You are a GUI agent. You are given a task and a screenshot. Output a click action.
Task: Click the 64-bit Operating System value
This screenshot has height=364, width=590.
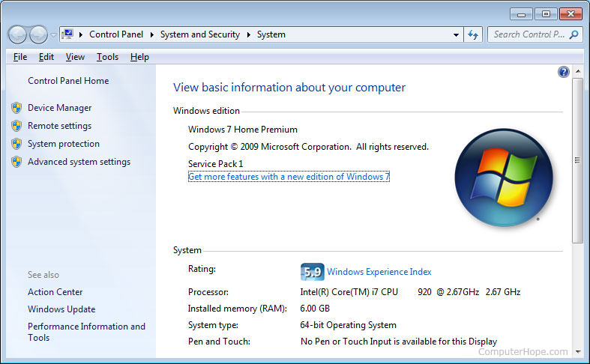coord(348,325)
